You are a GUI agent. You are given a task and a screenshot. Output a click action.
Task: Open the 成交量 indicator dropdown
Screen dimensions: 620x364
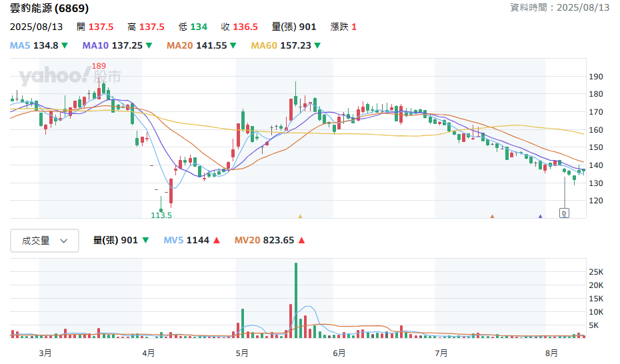44,240
